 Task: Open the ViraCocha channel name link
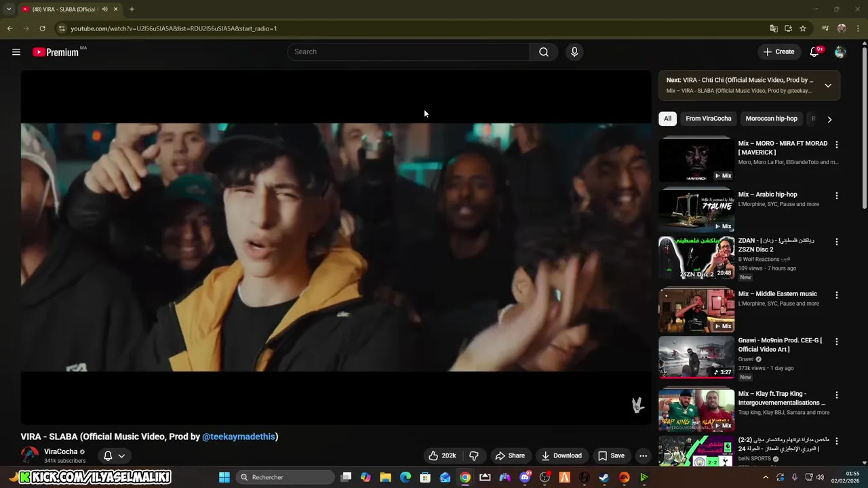61,451
